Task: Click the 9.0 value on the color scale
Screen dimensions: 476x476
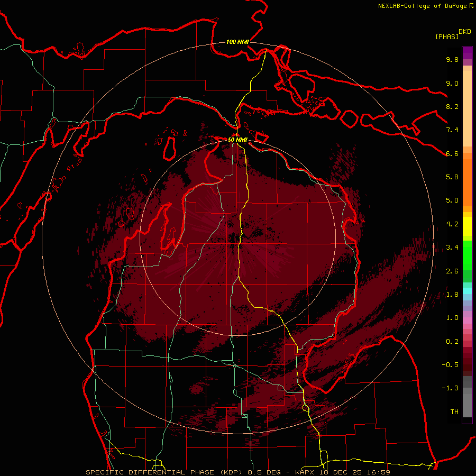Action: 452,83
